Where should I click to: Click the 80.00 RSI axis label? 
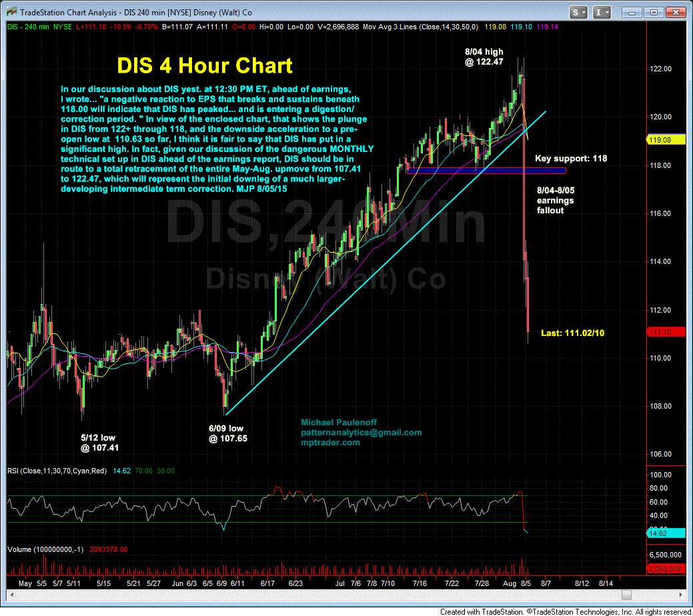[658, 488]
